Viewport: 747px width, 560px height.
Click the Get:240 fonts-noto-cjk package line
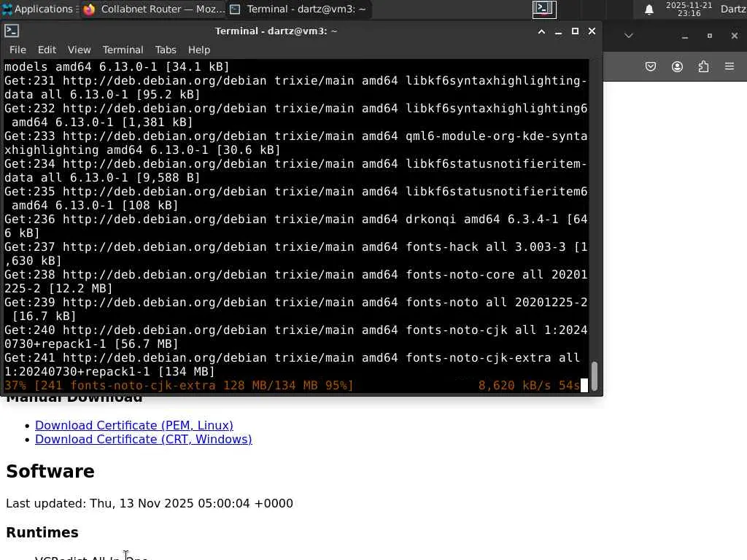(296, 337)
